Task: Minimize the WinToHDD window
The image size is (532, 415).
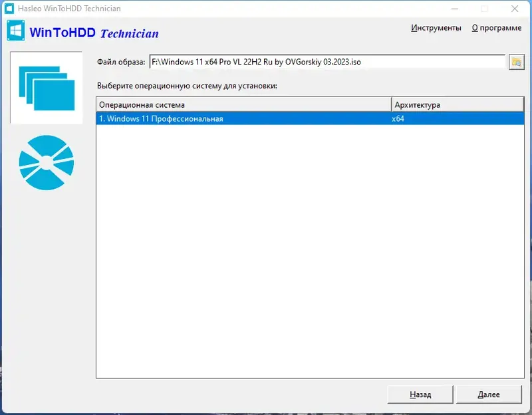Action: pyautogui.click(x=455, y=9)
